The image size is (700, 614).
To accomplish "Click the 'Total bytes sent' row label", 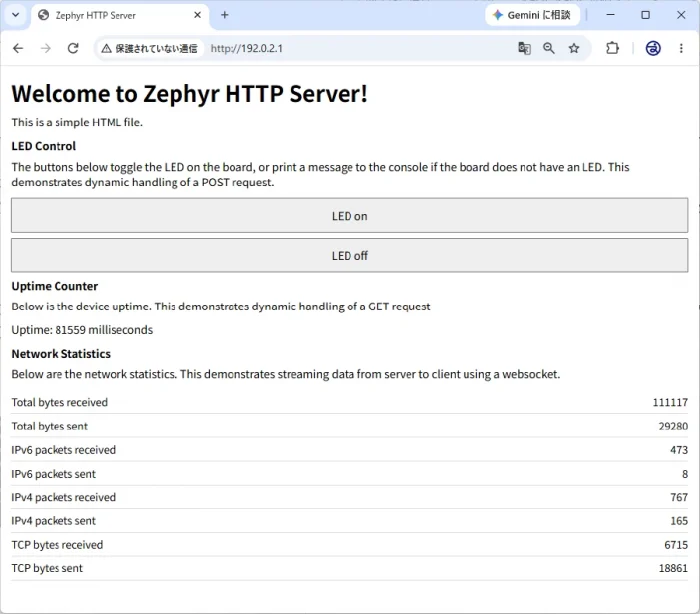I will tap(50, 426).
